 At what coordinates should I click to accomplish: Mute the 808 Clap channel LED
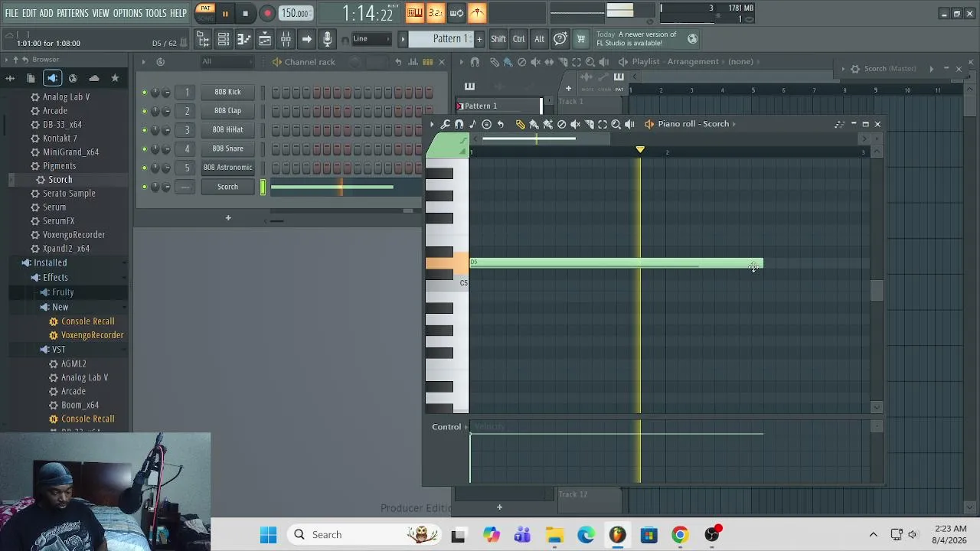pyautogui.click(x=144, y=111)
